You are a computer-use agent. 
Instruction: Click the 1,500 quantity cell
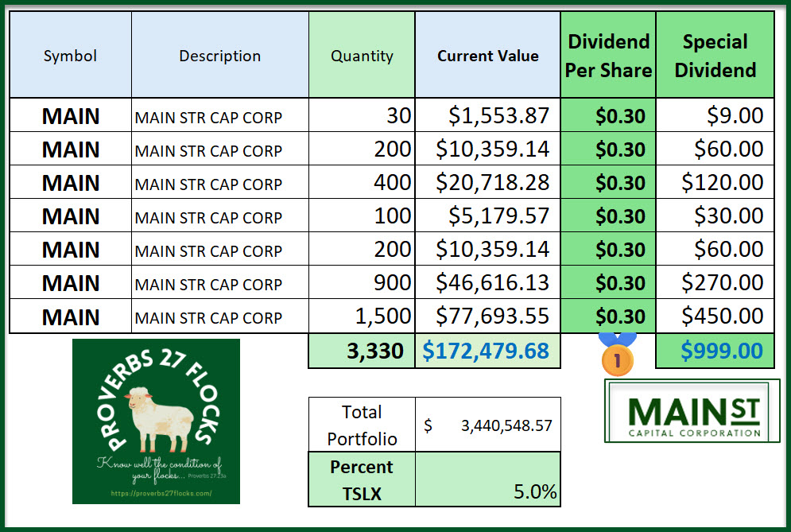tap(362, 316)
